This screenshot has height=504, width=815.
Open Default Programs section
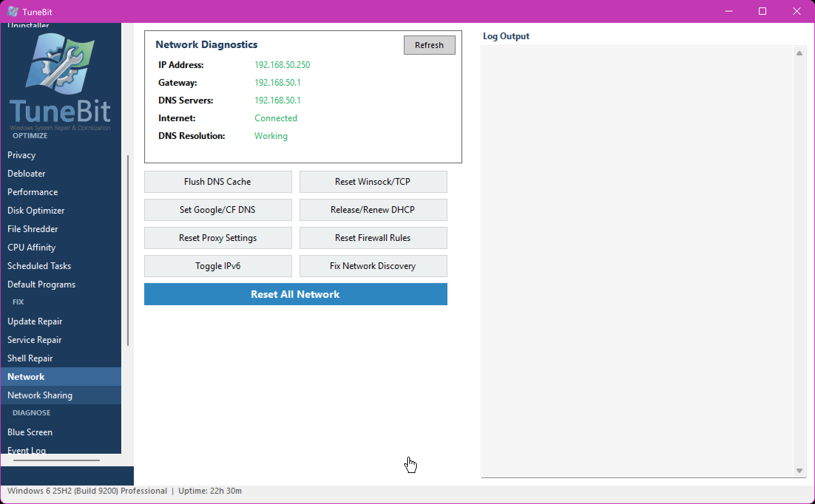click(x=61, y=284)
